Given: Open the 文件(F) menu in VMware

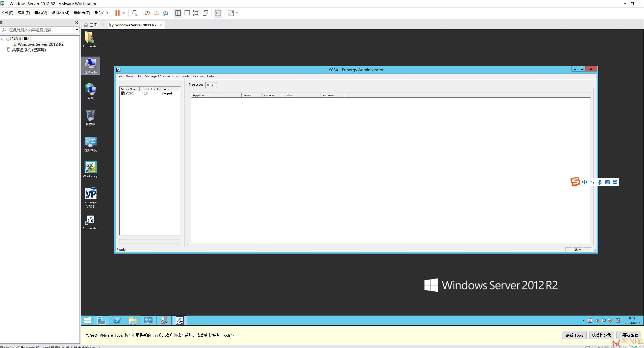Looking at the screenshot, I should [7, 13].
